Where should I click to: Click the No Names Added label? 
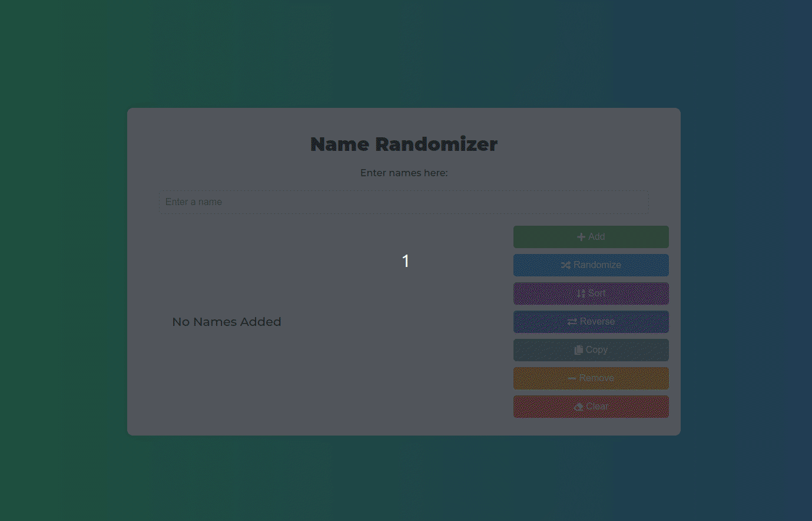point(227,321)
